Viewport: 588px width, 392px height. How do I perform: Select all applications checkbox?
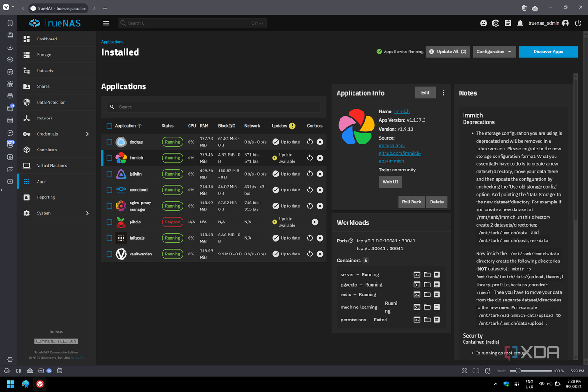109,126
